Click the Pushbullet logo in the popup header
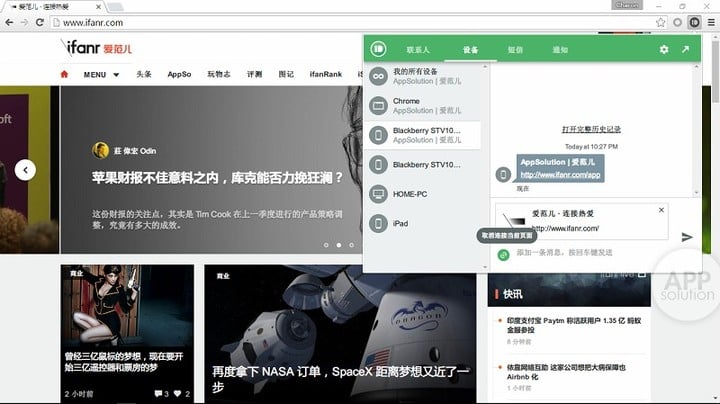Image resolution: width=720 pixels, height=404 pixels. point(378,49)
